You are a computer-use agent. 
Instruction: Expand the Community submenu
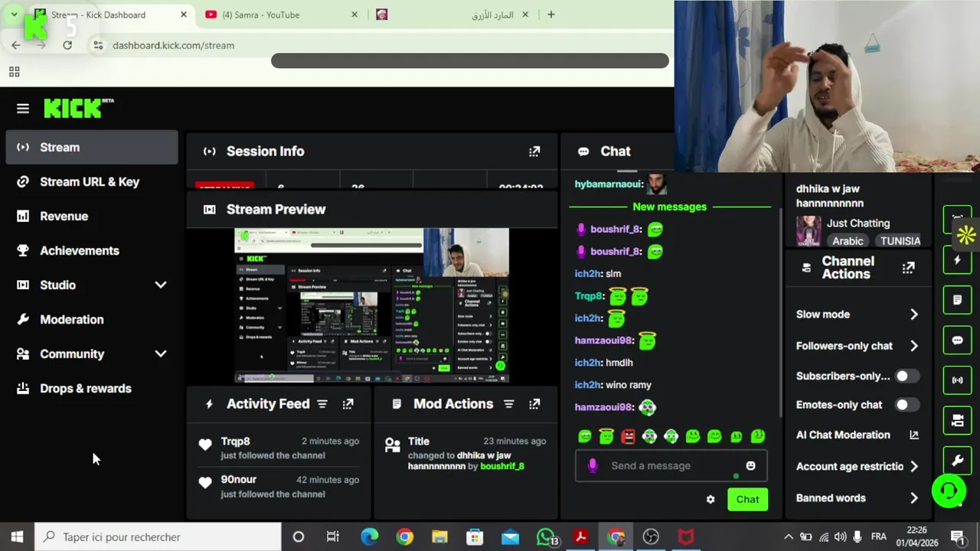click(160, 354)
